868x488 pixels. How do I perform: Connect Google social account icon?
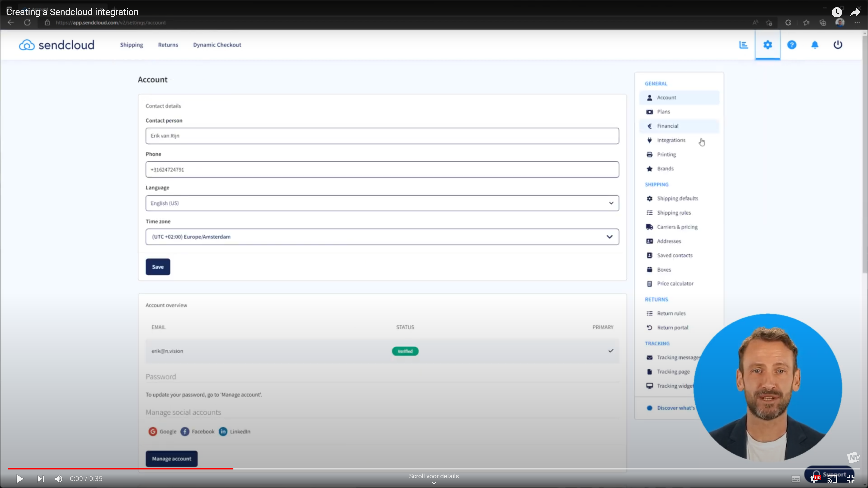(x=153, y=432)
